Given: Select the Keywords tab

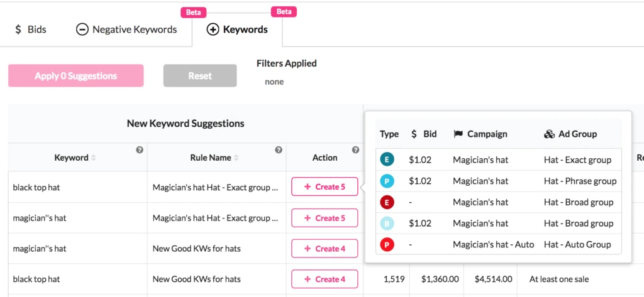Looking at the screenshot, I should point(237,30).
